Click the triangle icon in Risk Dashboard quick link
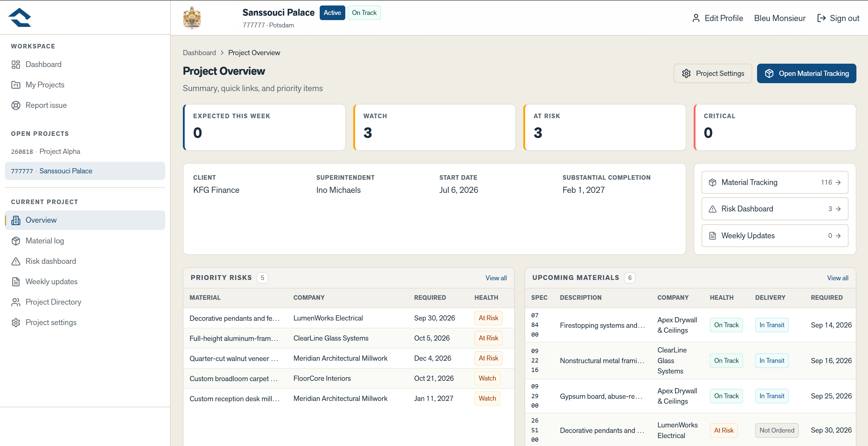The image size is (868, 446). point(712,209)
